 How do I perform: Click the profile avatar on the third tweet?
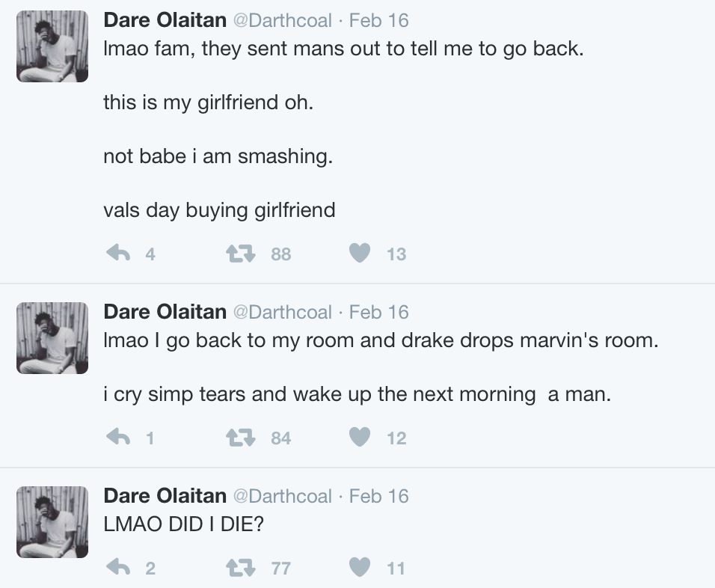click(52, 522)
